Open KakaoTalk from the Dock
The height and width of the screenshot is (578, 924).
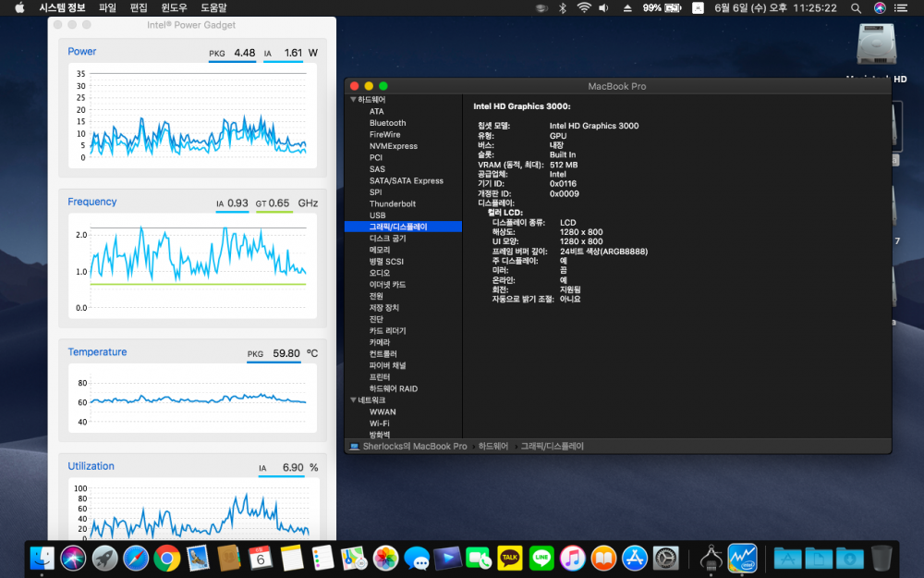(x=510, y=558)
